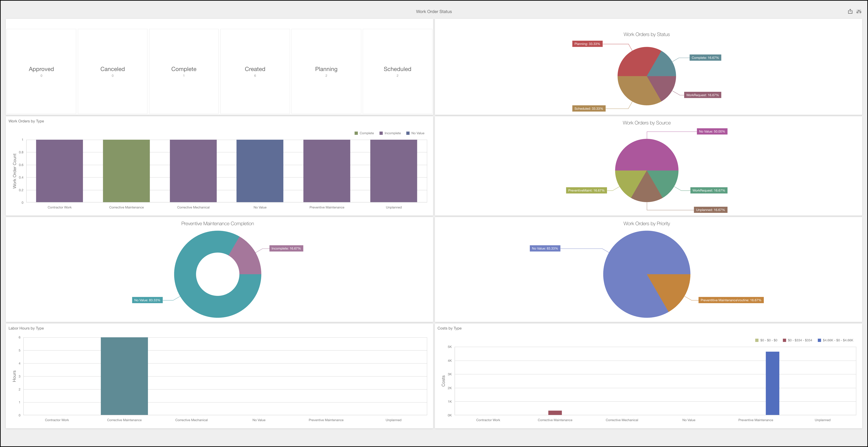Viewport: 868px width, 447px height.
Task: Open the Approved status tile
Action: (41, 71)
